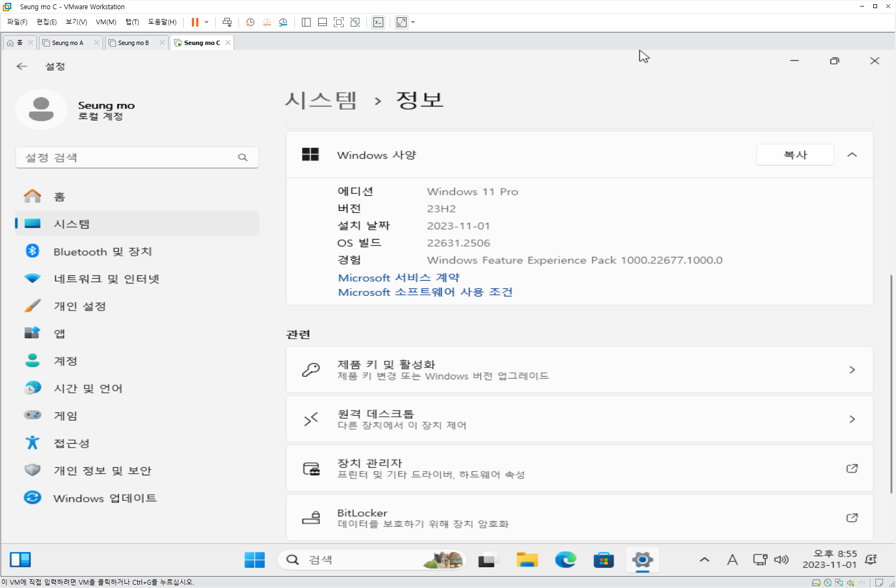The height and width of the screenshot is (588, 896).
Task: Switch to the Seung mo A tab
Action: 67,43
